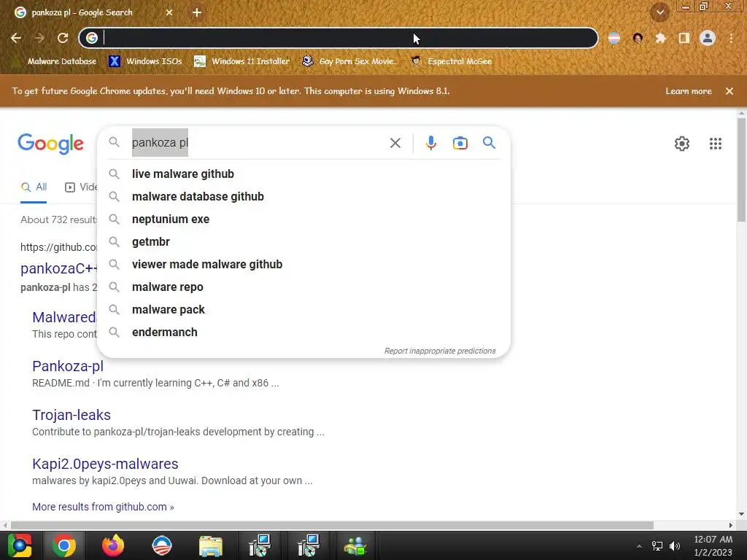Dismiss the Chrome update notification bar

(729, 91)
